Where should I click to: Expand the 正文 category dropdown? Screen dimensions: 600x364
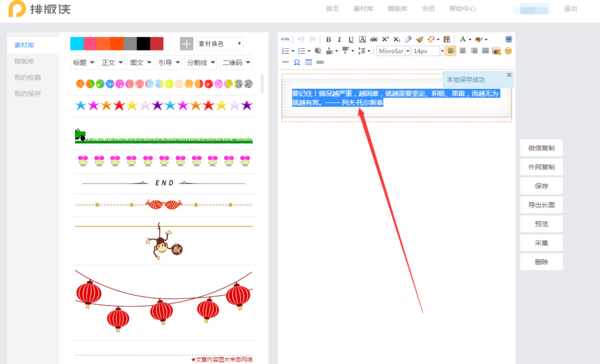point(112,62)
